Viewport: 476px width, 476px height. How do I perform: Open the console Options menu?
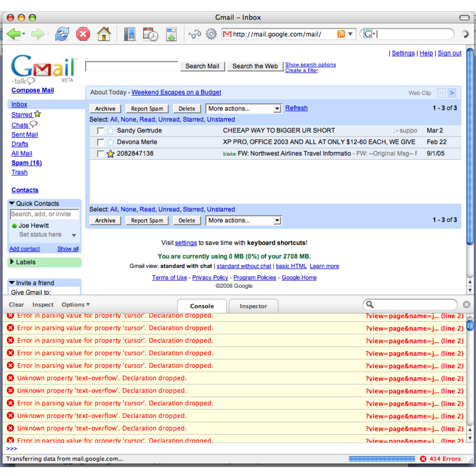click(x=76, y=305)
